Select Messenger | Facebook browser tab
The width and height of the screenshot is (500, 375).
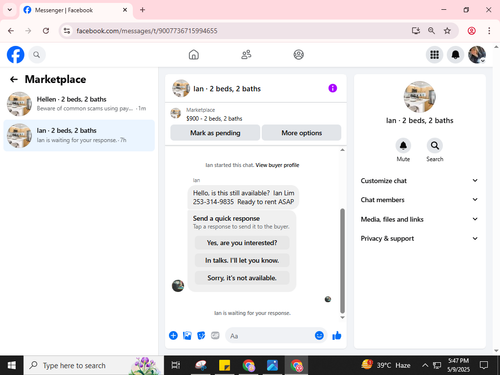click(x=76, y=10)
